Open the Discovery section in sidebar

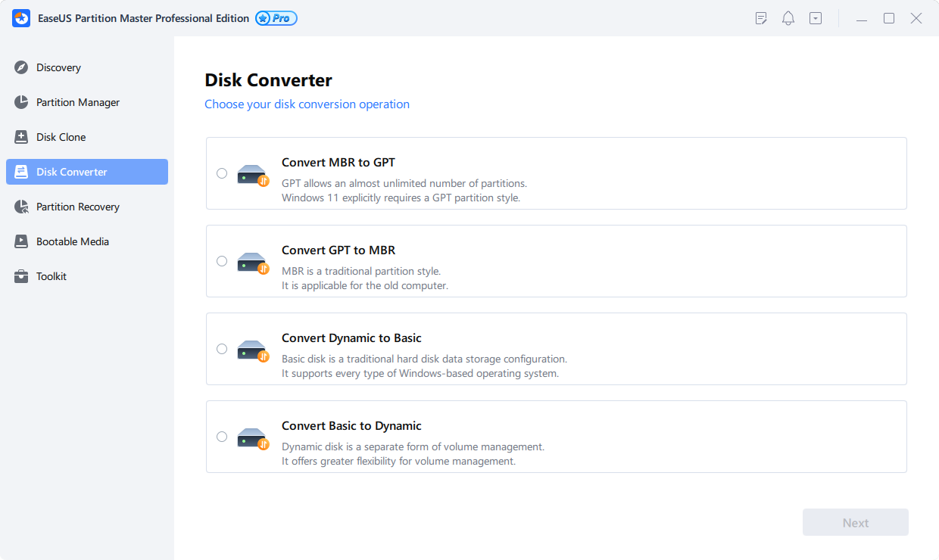pyautogui.click(x=58, y=67)
